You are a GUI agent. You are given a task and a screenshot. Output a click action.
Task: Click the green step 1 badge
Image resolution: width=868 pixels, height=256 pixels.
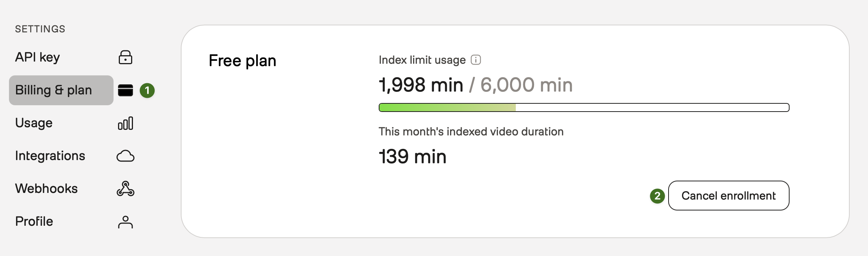(x=147, y=90)
